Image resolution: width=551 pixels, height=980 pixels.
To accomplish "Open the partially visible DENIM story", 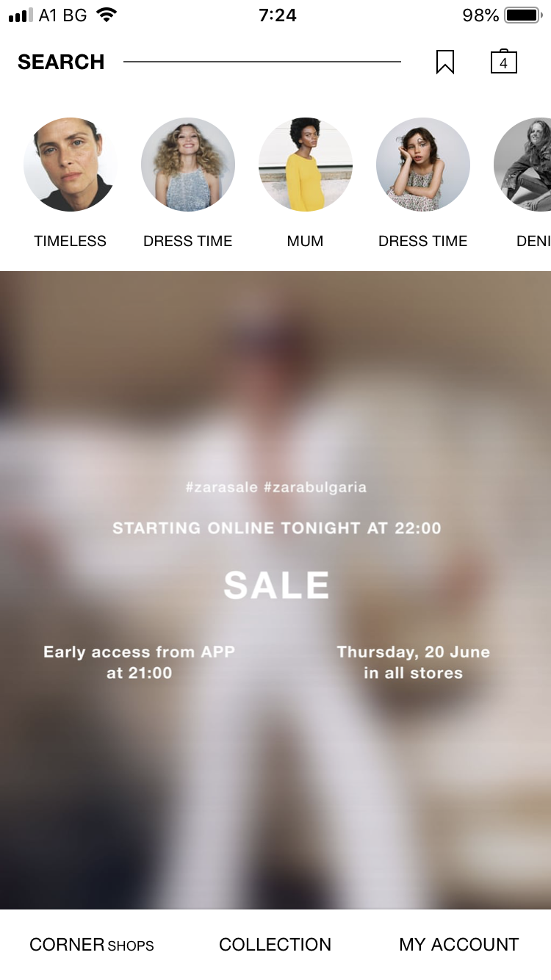I will pyautogui.click(x=523, y=165).
